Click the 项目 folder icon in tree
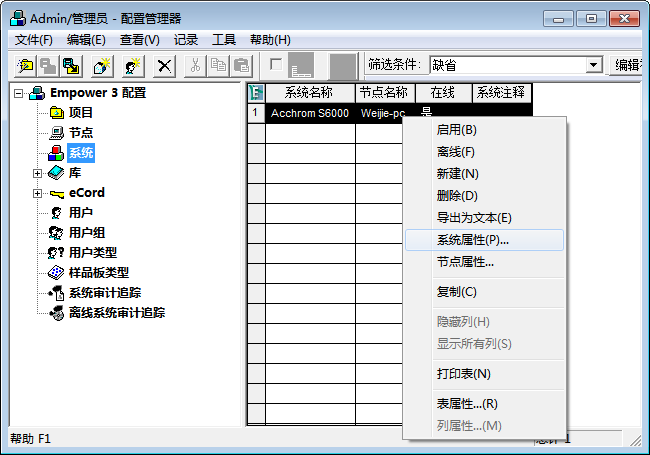Image resolution: width=650 pixels, height=455 pixels. 57,113
